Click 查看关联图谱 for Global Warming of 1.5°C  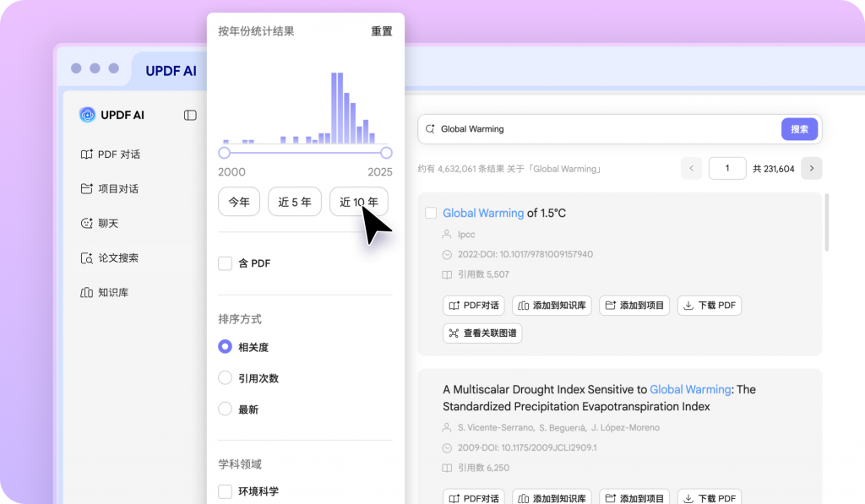[x=482, y=333]
